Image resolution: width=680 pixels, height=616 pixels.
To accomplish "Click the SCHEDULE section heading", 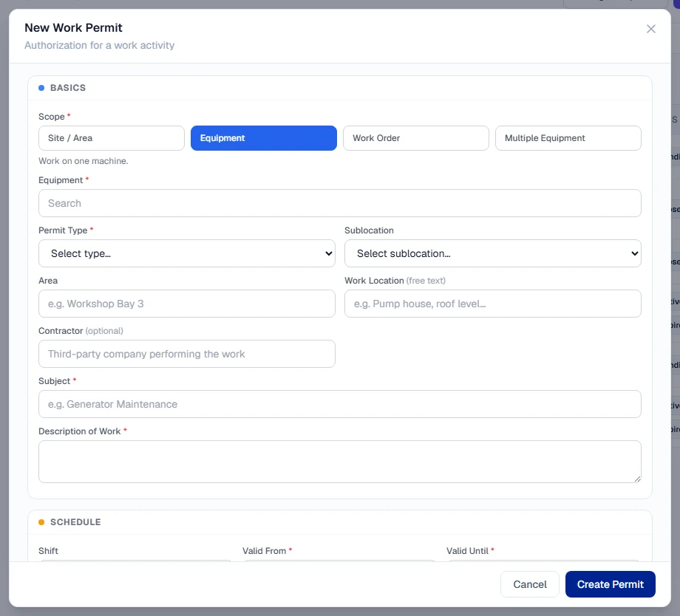I will [x=75, y=522].
